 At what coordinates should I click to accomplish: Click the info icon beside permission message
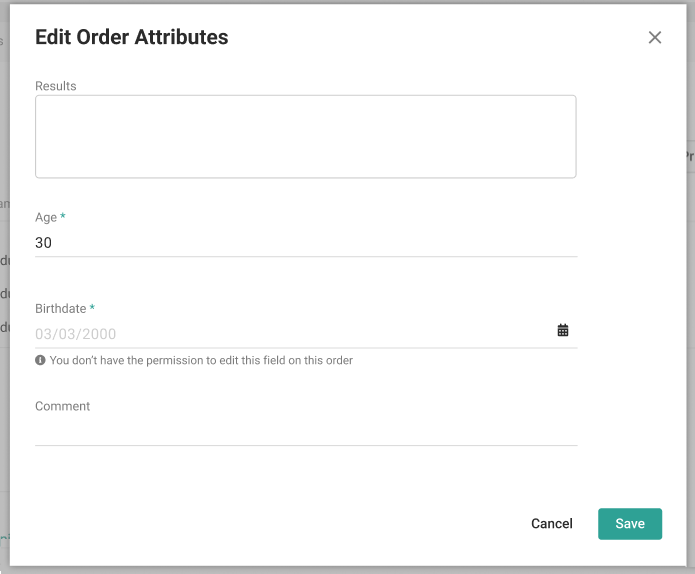(40, 360)
